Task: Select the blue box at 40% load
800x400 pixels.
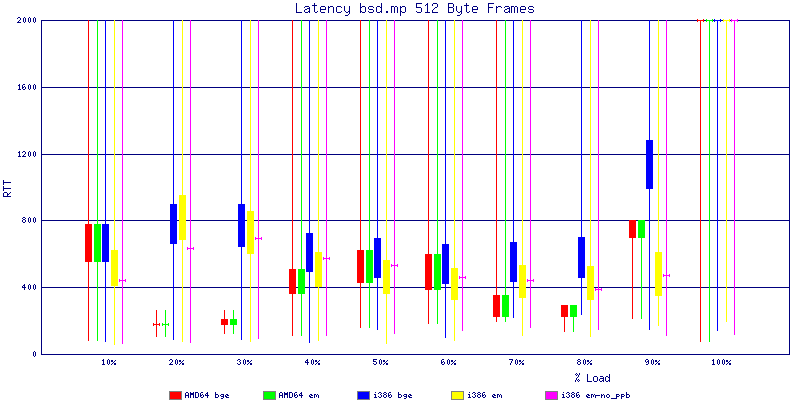Action: pyautogui.click(x=309, y=253)
